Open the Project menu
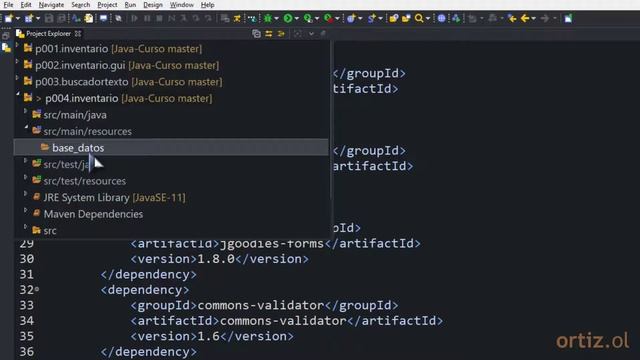640x360 pixels. (x=107, y=5)
